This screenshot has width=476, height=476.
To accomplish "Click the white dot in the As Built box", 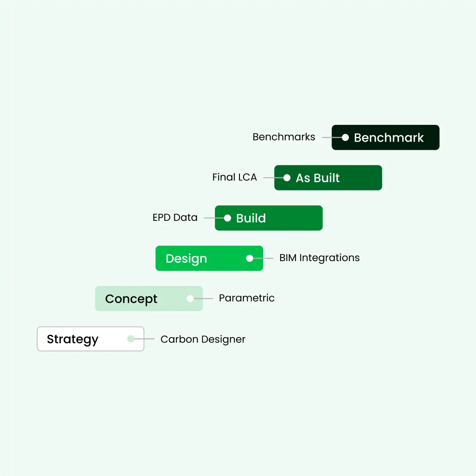I will point(287,178).
